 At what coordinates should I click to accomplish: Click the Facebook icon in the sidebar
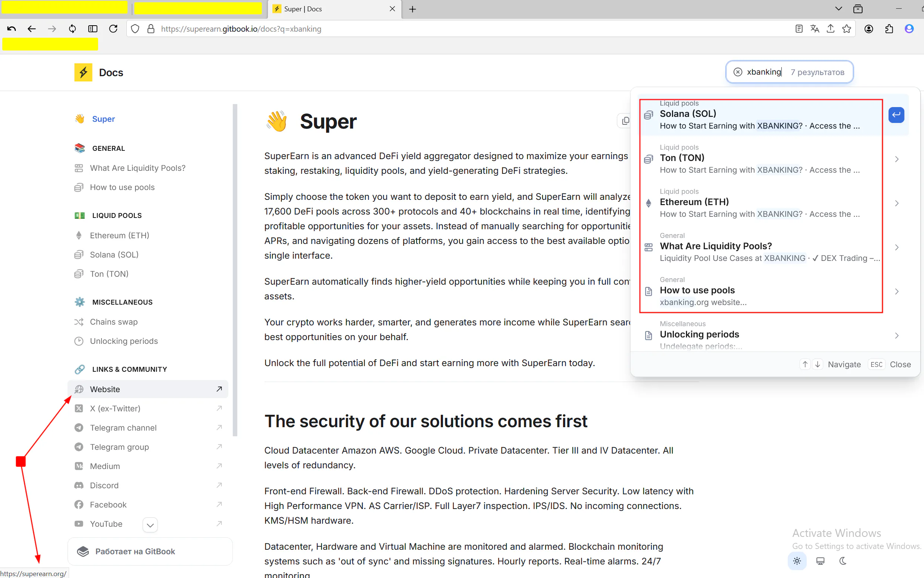(x=79, y=504)
